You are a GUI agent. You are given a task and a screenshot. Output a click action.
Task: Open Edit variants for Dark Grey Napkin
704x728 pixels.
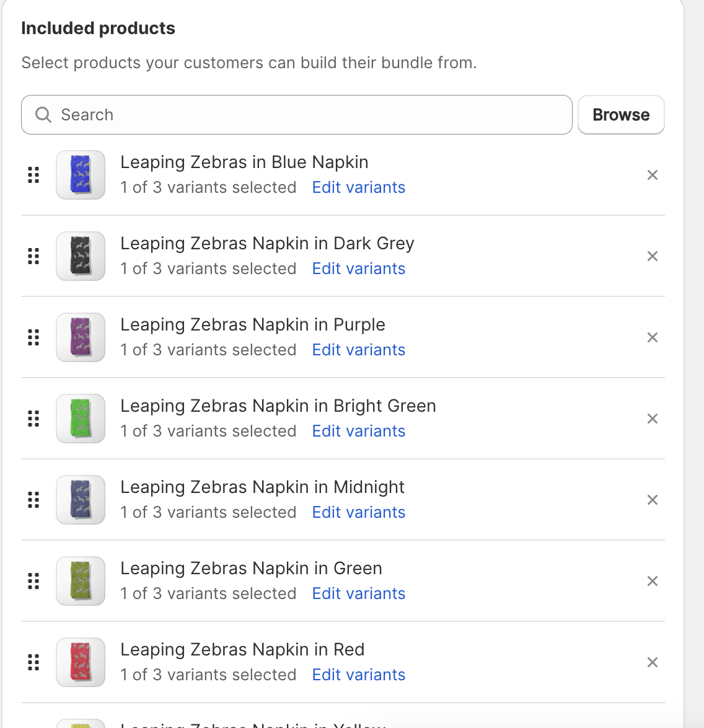click(358, 269)
